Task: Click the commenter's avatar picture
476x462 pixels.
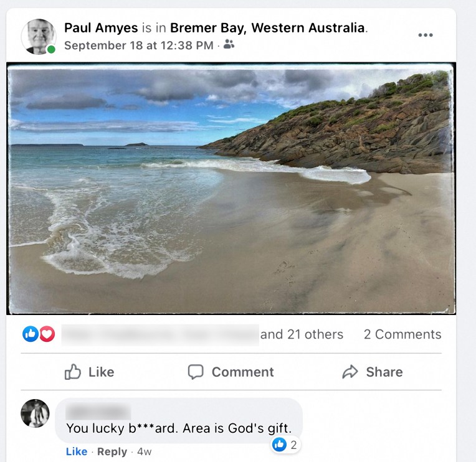Action: coord(35,413)
